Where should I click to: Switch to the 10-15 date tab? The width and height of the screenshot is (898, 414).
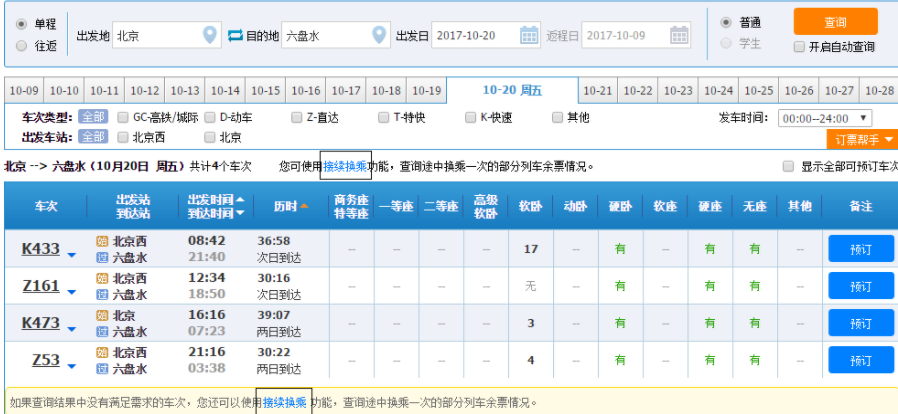pos(266,90)
